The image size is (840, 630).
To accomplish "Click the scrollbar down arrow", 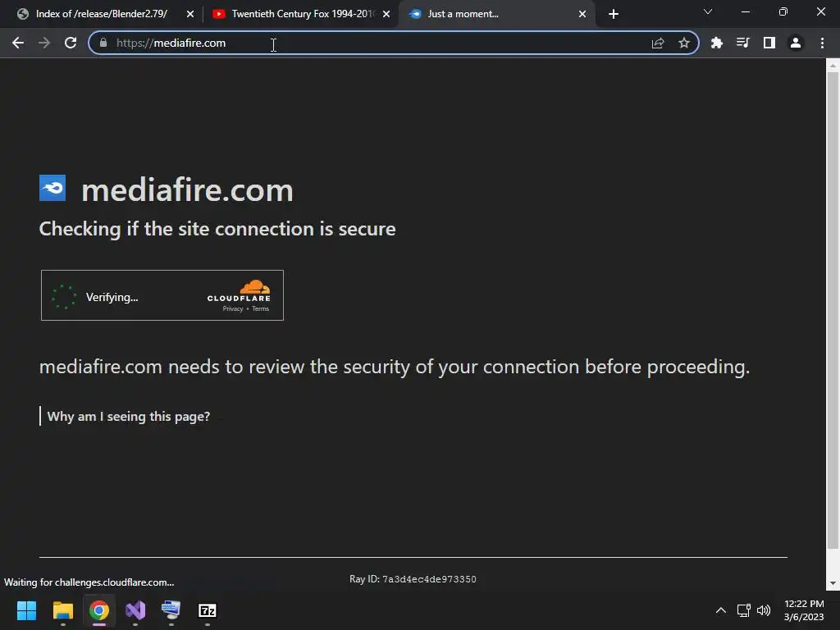I will coord(833,583).
